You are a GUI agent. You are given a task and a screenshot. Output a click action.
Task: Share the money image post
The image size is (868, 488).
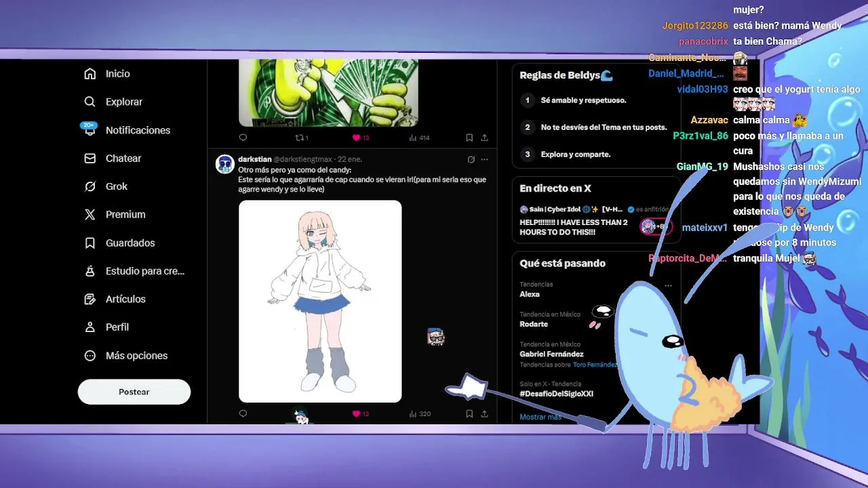pyautogui.click(x=484, y=138)
